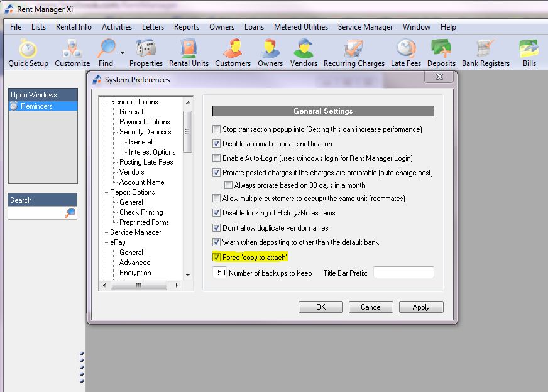Click the tree vertical scrollbar thumb
The width and height of the screenshot is (548, 392).
pyautogui.click(x=188, y=131)
